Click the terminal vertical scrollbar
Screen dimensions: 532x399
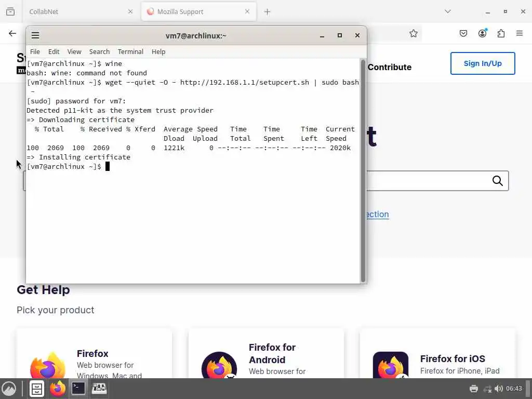[363, 170]
